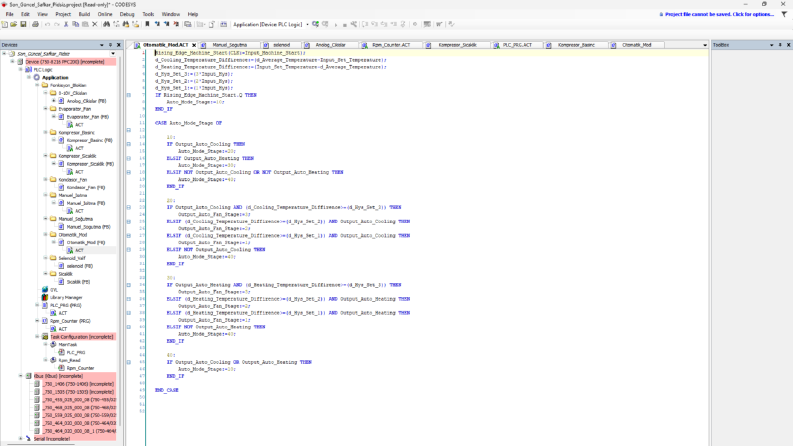This screenshot has height=446, width=793.
Task: Click the Login gear icon in toolbar
Action: (x=315, y=24)
